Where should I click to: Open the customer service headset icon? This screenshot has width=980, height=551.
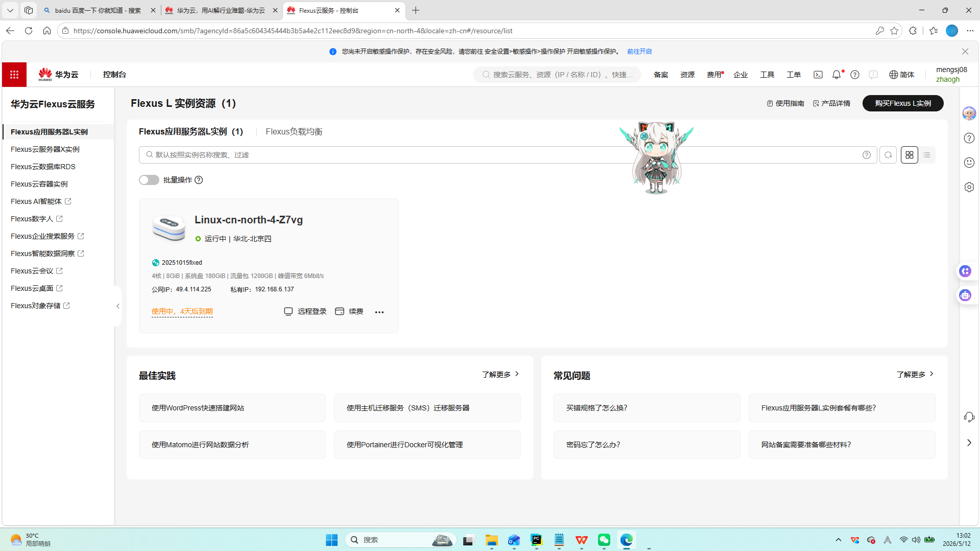[969, 417]
